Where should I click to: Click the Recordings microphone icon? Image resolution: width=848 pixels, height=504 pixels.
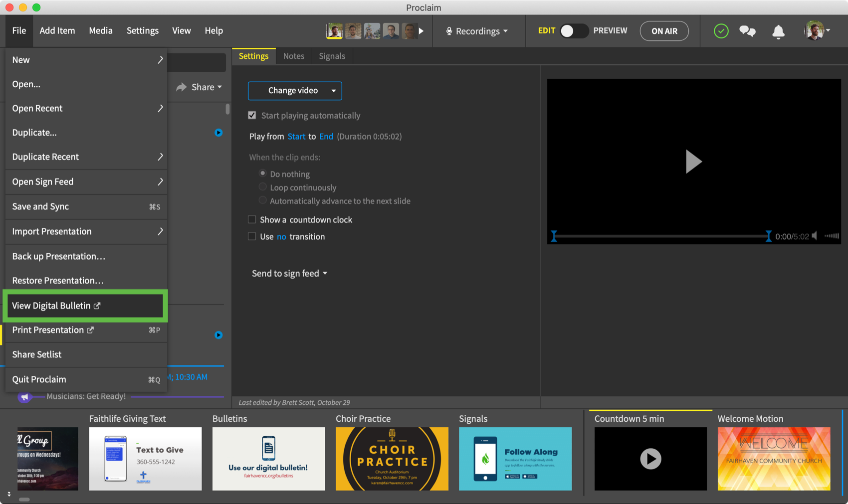pos(449,31)
